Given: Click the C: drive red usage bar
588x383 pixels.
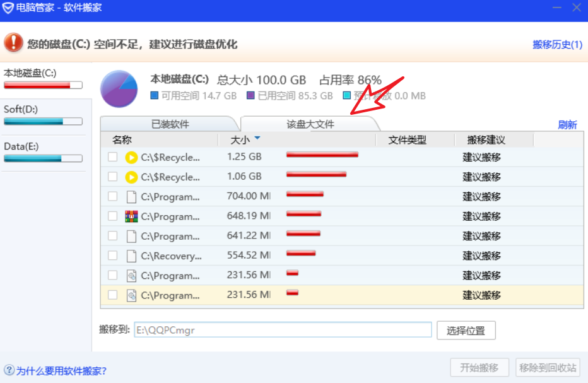Looking at the screenshot, I should (x=43, y=85).
